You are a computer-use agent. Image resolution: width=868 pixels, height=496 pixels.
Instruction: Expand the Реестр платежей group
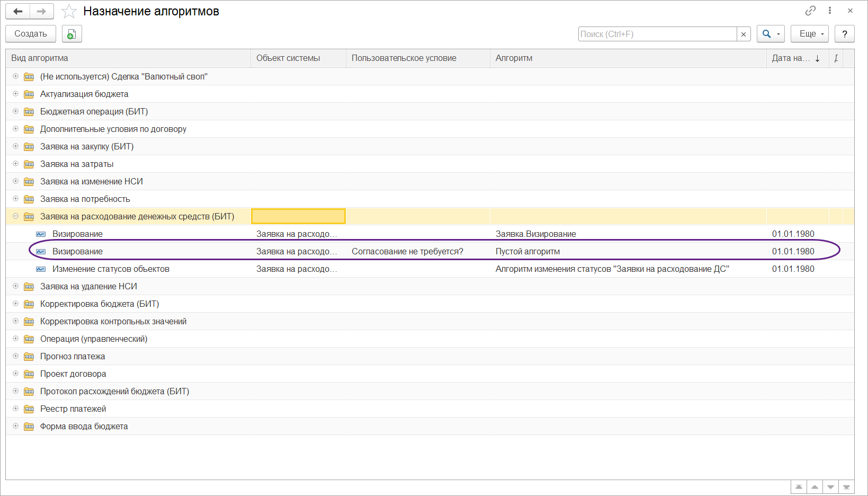(x=15, y=409)
